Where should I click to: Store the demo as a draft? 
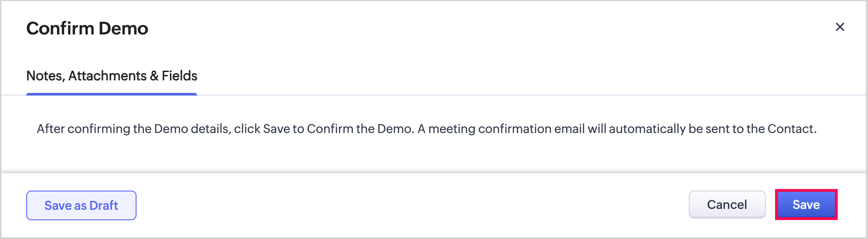click(81, 205)
